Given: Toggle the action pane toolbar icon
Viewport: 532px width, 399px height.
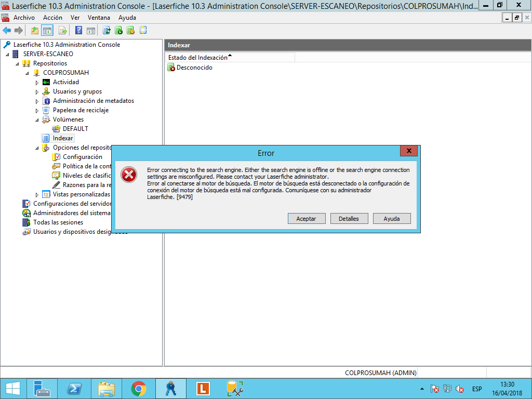Looking at the screenshot, I should pos(90,31).
